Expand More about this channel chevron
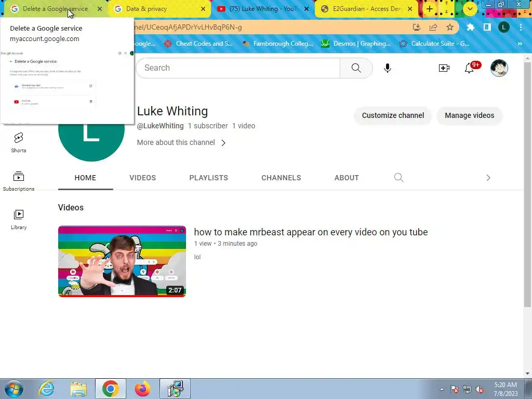The height and width of the screenshot is (399, 532). [x=223, y=143]
